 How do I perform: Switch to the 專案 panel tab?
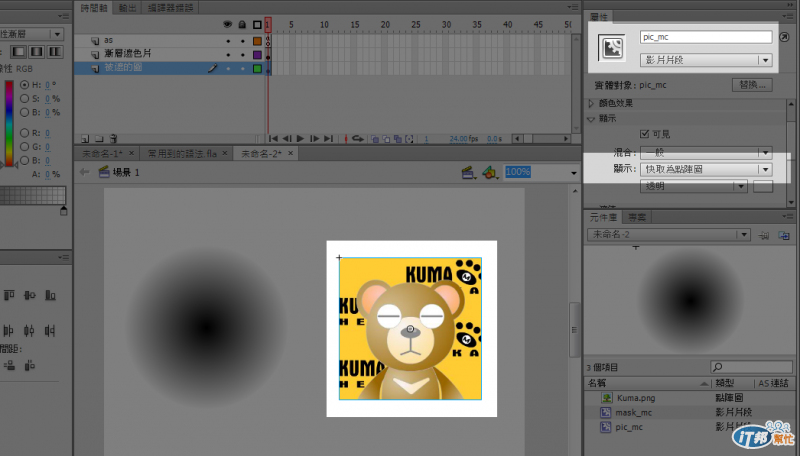click(637, 218)
